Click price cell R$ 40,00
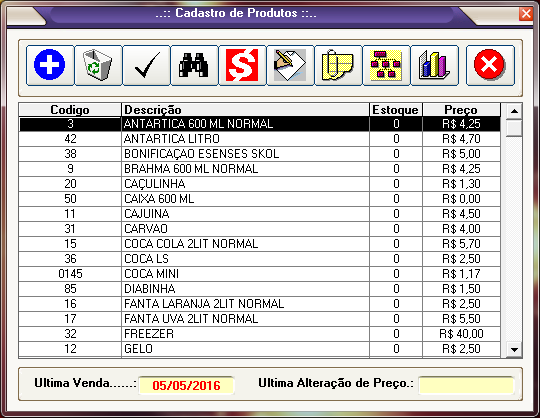Viewport: 540px width, 418px height. tap(461, 334)
